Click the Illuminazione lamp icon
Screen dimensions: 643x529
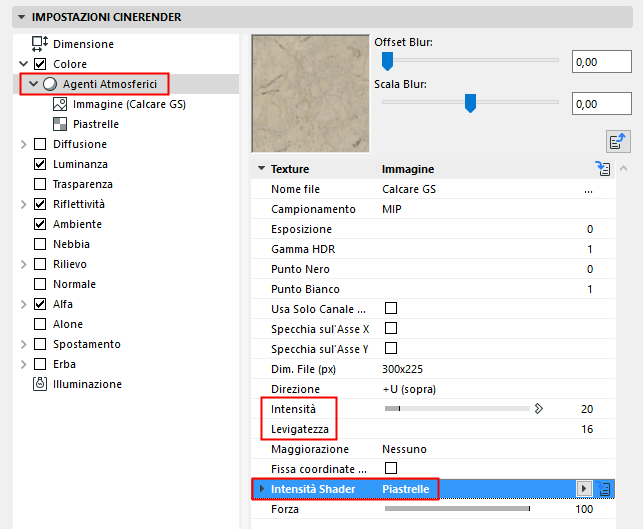[x=40, y=384]
